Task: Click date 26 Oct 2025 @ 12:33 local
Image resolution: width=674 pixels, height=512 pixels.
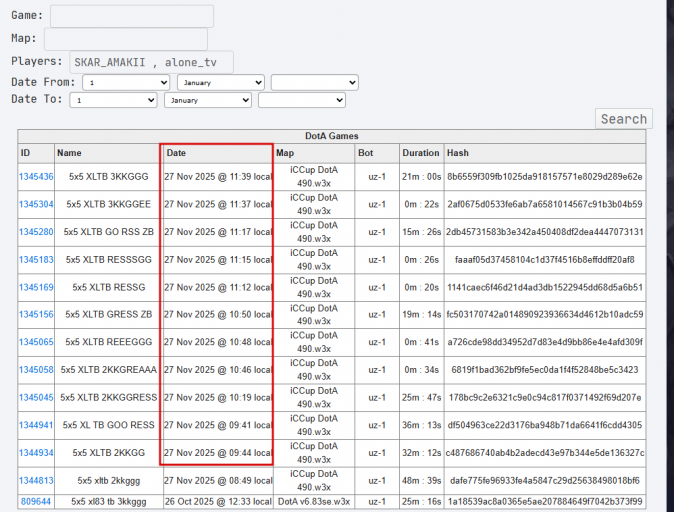Action: 218,502
